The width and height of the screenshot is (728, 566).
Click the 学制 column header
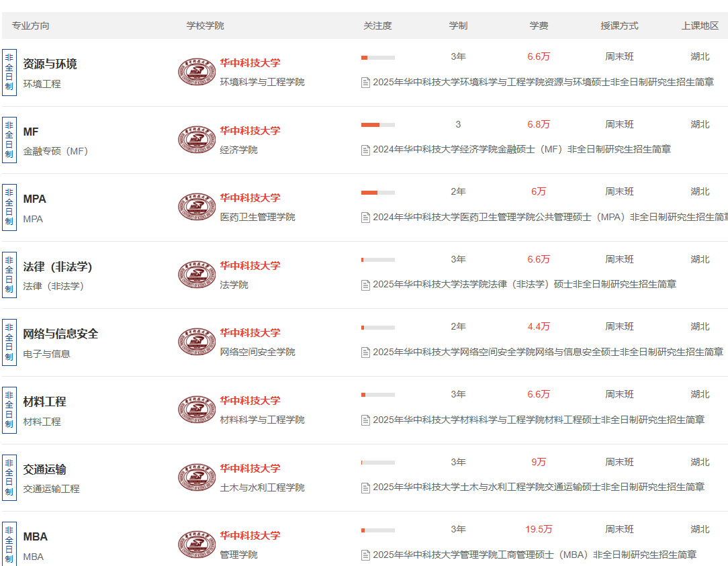click(458, 26)
